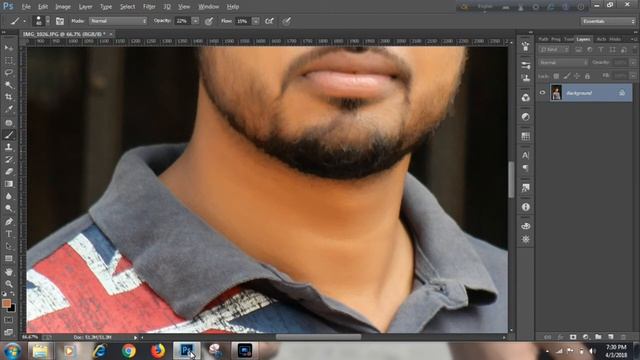Create new adjustment layer
Image resolution: width=640 pixels, height=360 pixels.
pos(586,337)
